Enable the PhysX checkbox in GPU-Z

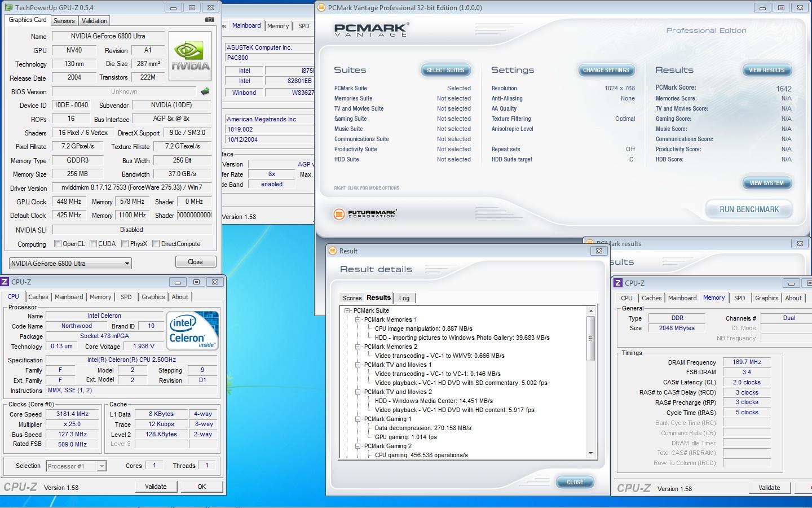[125, 244]
